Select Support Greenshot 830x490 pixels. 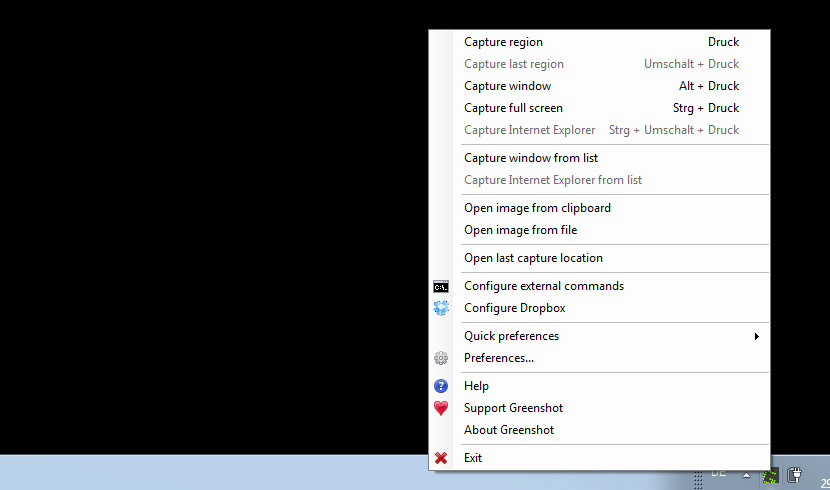(x=599, y=408)
